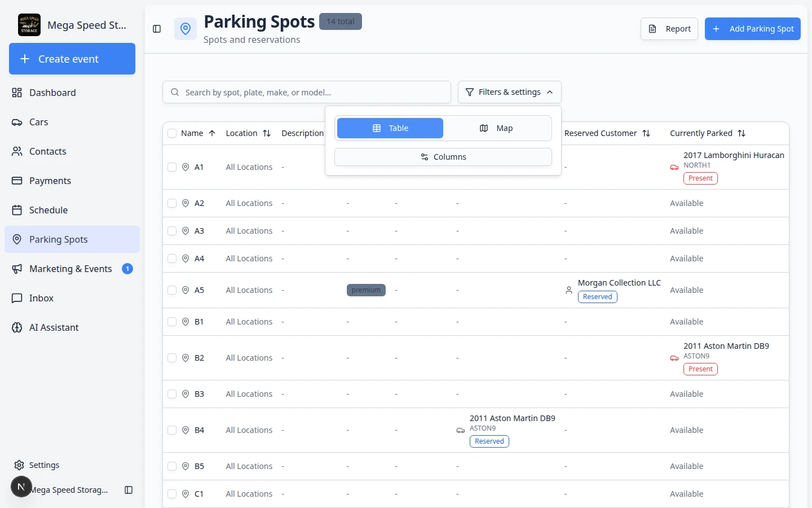Select checkbox for spot A5
This screenshot has width=812, height=508.
pyautogui.click(x=172, y=290)
